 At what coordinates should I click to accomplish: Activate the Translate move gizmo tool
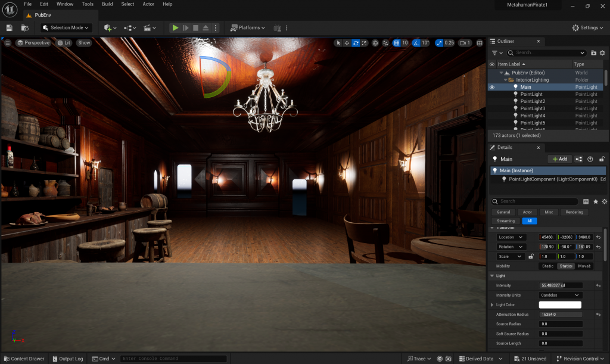(x=347, y=43)
